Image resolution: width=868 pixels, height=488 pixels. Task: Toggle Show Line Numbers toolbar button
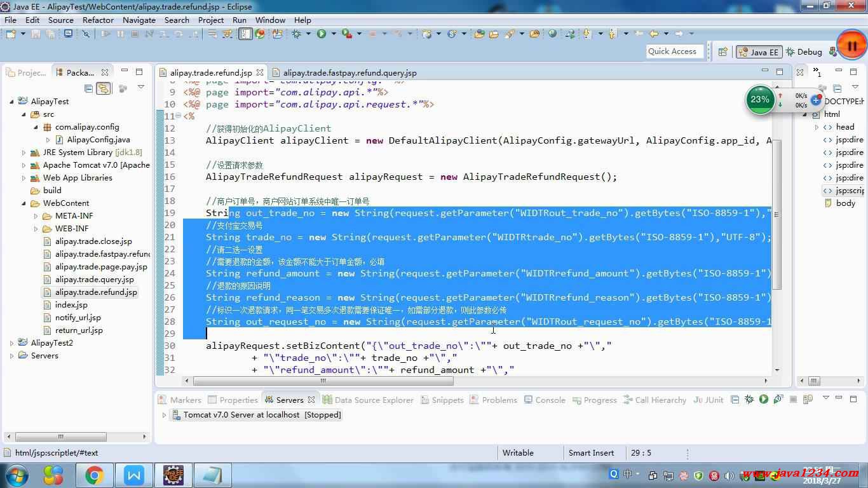coord(245,34)
